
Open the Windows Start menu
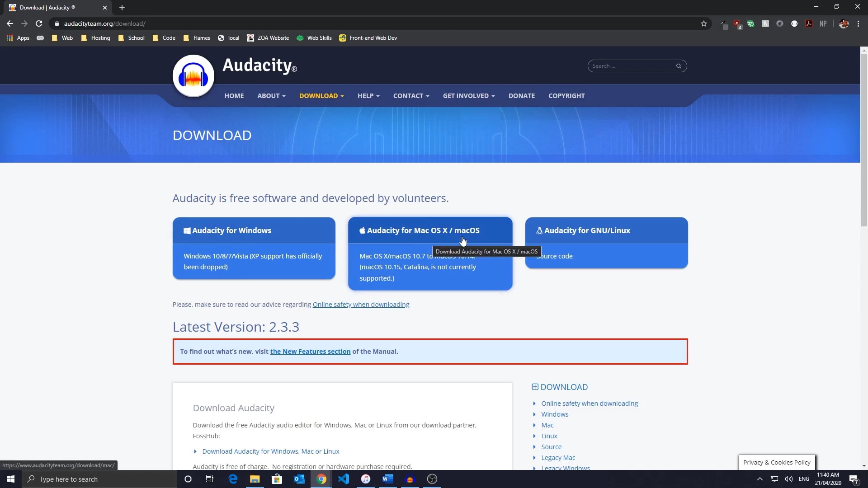tap(11, 479)
